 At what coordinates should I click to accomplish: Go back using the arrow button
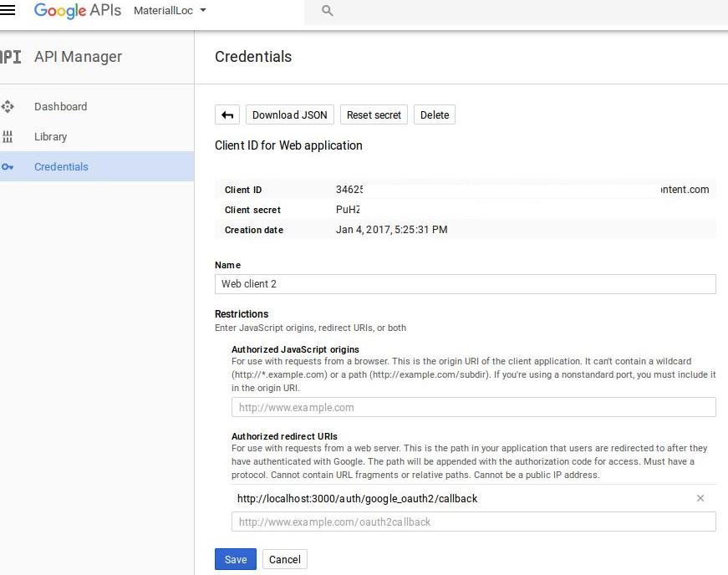point(227,115)
